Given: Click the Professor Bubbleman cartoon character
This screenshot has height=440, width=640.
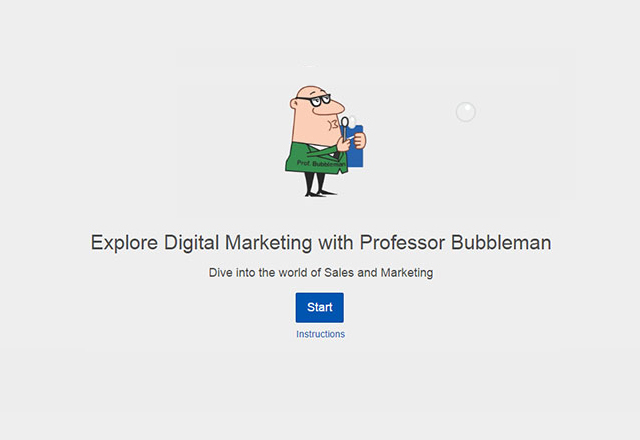Looking at the screenshot, I should pos(325,141).
